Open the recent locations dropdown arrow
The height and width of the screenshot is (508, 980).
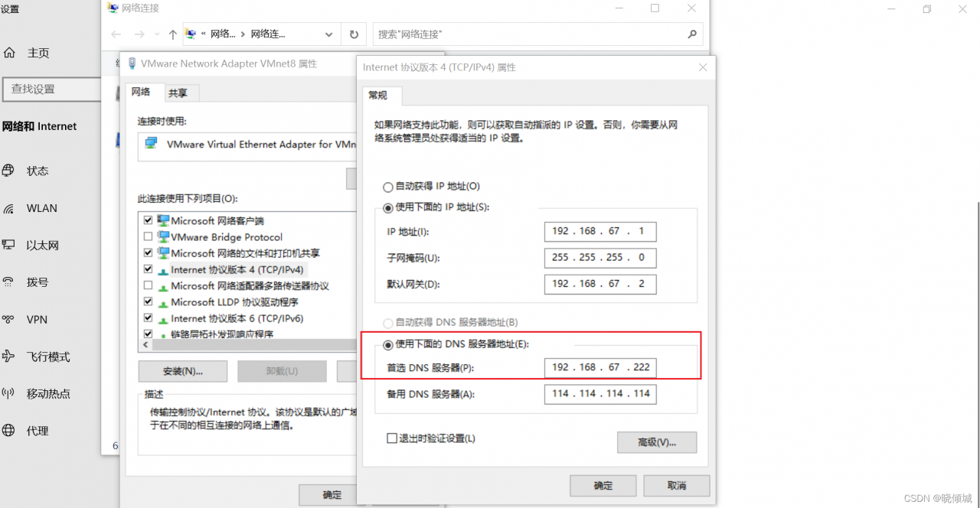[155, 34]
